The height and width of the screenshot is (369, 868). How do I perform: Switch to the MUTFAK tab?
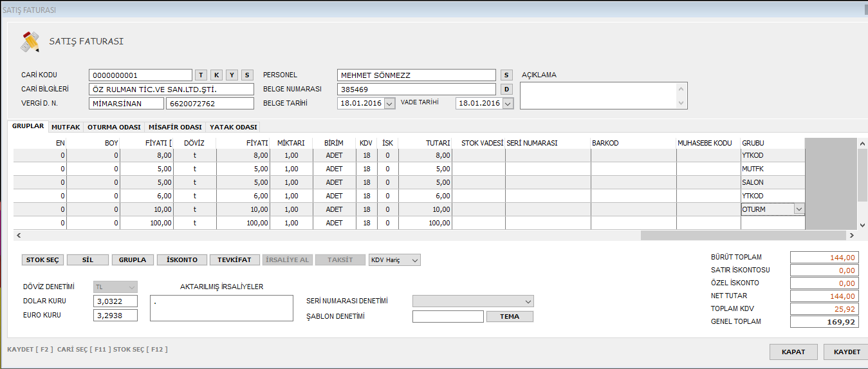point(66,128)
